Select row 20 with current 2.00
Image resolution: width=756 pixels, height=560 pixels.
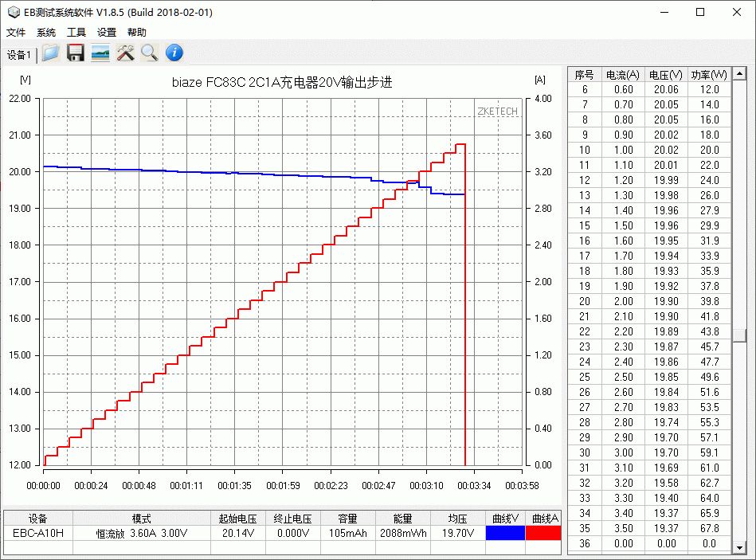(x=649, y=301)
